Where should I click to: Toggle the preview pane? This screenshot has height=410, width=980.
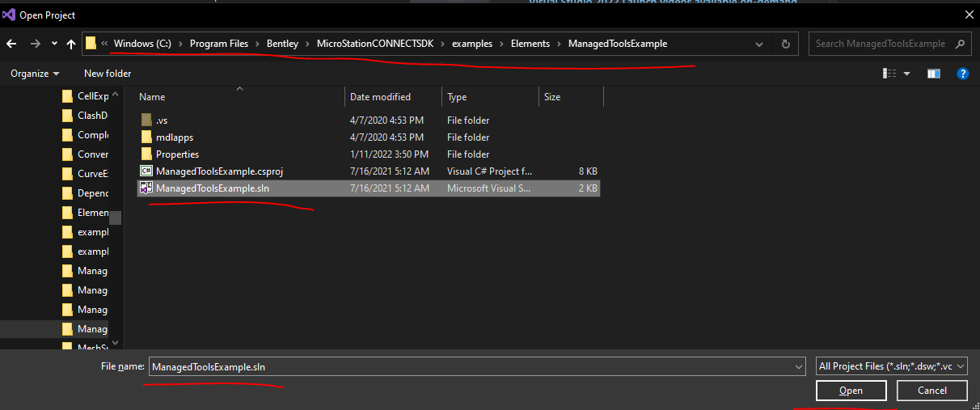click(x=934, y=74)
